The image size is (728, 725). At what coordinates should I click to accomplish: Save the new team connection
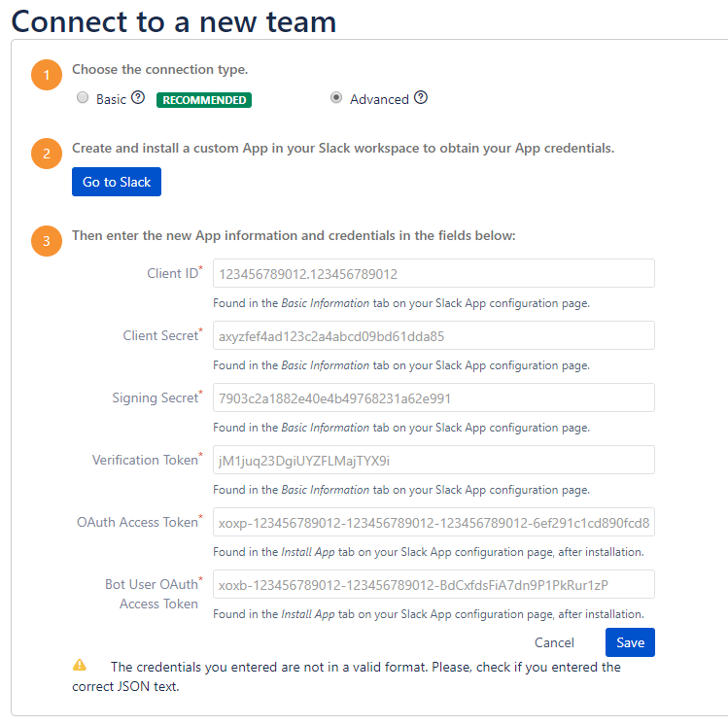point(630,642)
